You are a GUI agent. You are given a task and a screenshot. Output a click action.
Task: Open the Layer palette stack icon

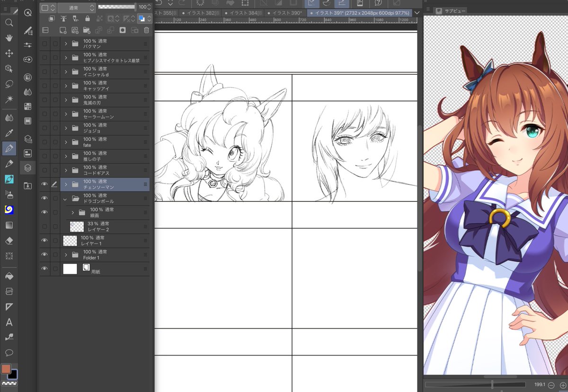click(x=28, y=167)
